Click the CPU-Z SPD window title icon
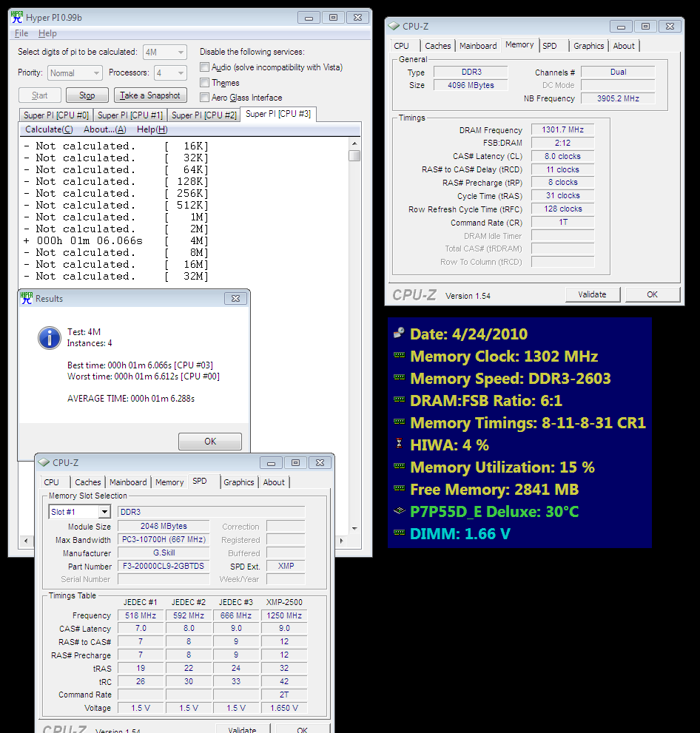The height and width of the screenshot is (733, 700). (44, 462)
